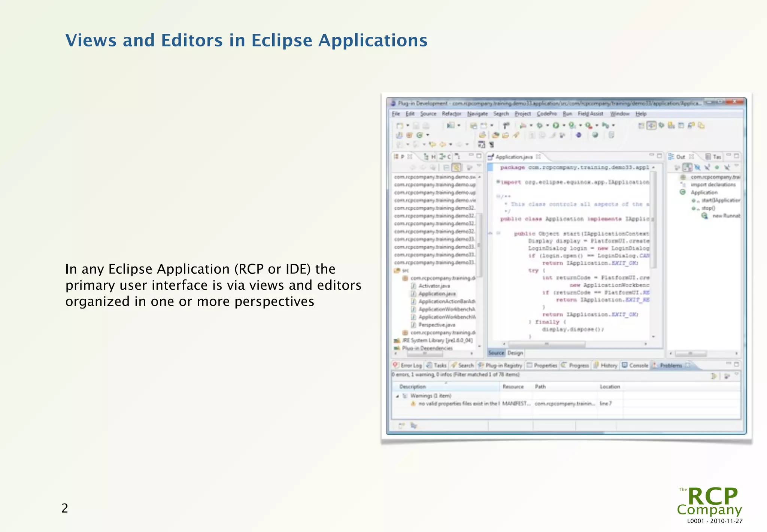767x532 pixels.
Task: Toggle Hide Static members in Outline toolbar
Action: [707, 167]
